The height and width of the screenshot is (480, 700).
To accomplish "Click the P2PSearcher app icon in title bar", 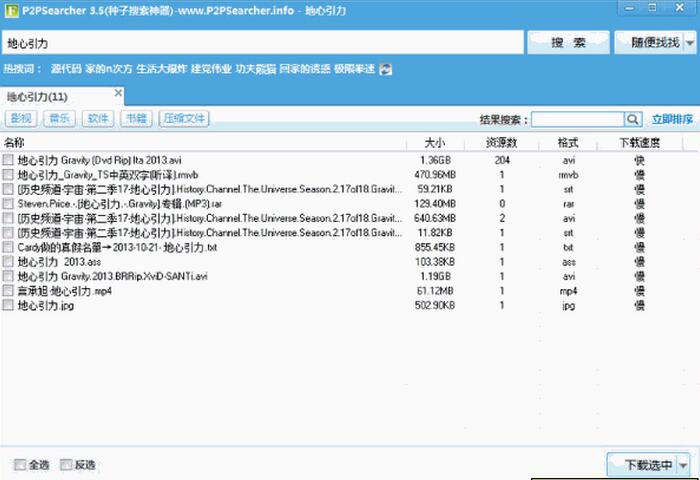I will pos(11,11).
